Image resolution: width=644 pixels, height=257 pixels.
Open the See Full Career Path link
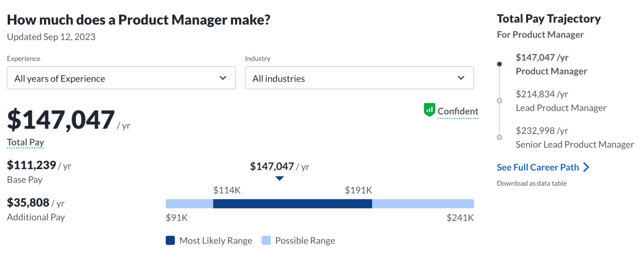click(x=537, y=167)
